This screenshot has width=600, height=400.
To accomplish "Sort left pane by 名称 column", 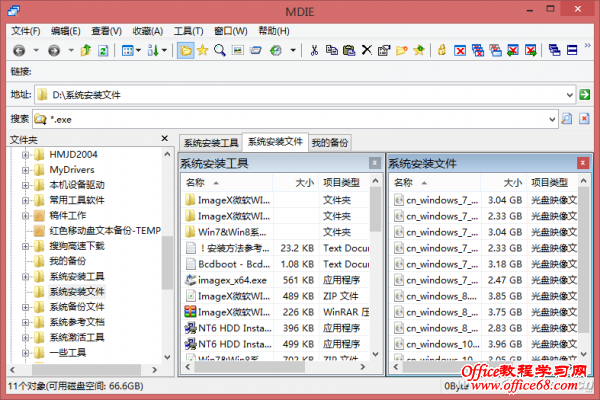I will [x=227, y=183].
